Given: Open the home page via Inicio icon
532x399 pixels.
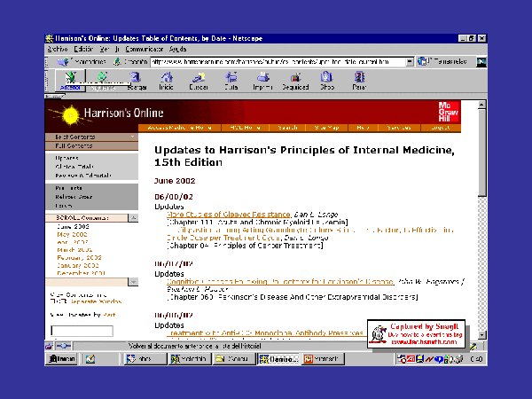Looking at the screenshot, I should coord(167,81).
